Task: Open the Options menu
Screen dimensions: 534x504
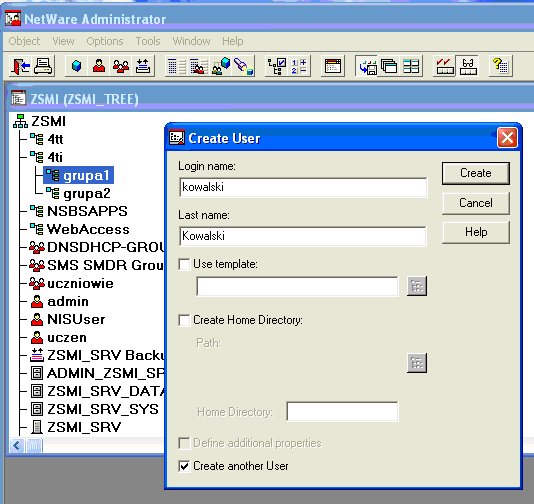Action: click(105, 41)
